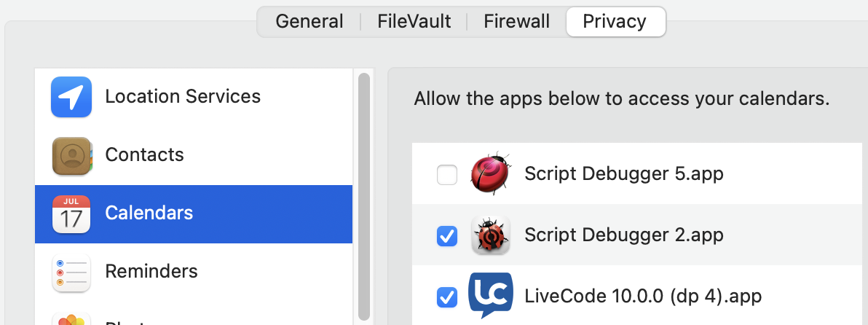Image resolution: width=868 pixels, height=325 pixels.
Task: Click the LiveCode app icon
Action: click(490, 295)
